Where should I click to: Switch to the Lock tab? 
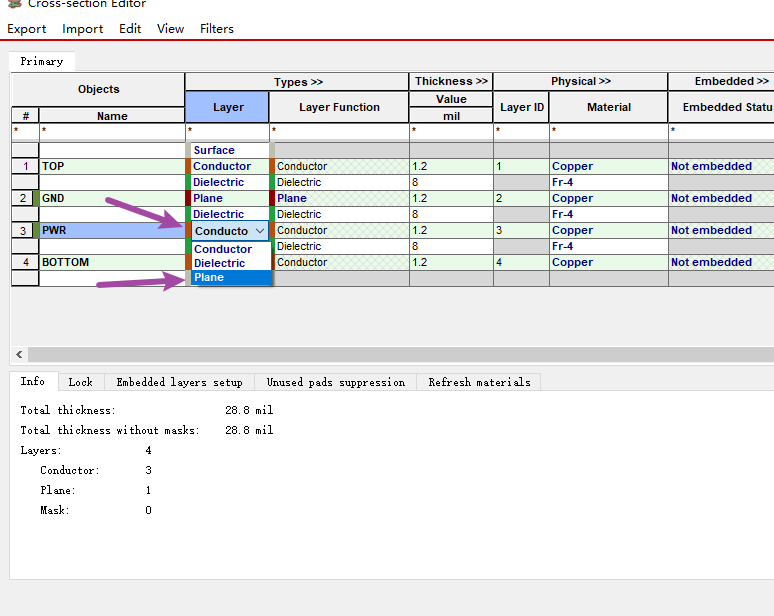pos(80,382)
